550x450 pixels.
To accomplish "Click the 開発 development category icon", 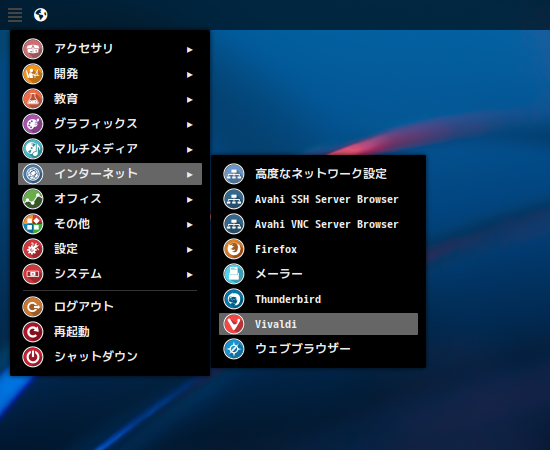I will pyautogui.click(x=33, y=74).
